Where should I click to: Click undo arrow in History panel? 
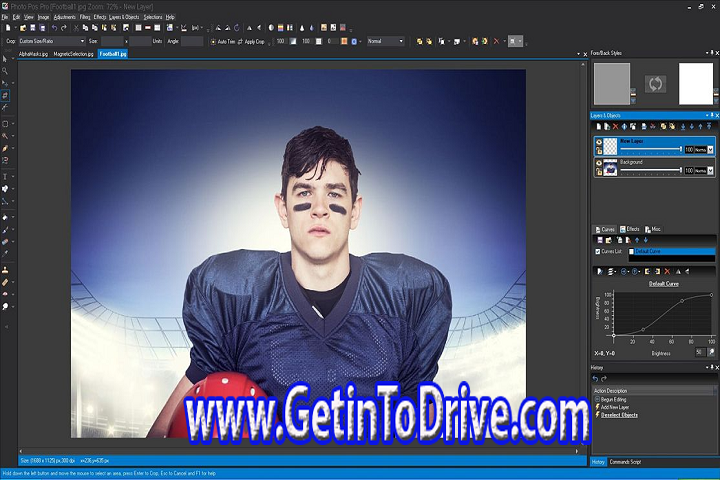[596, 378]
